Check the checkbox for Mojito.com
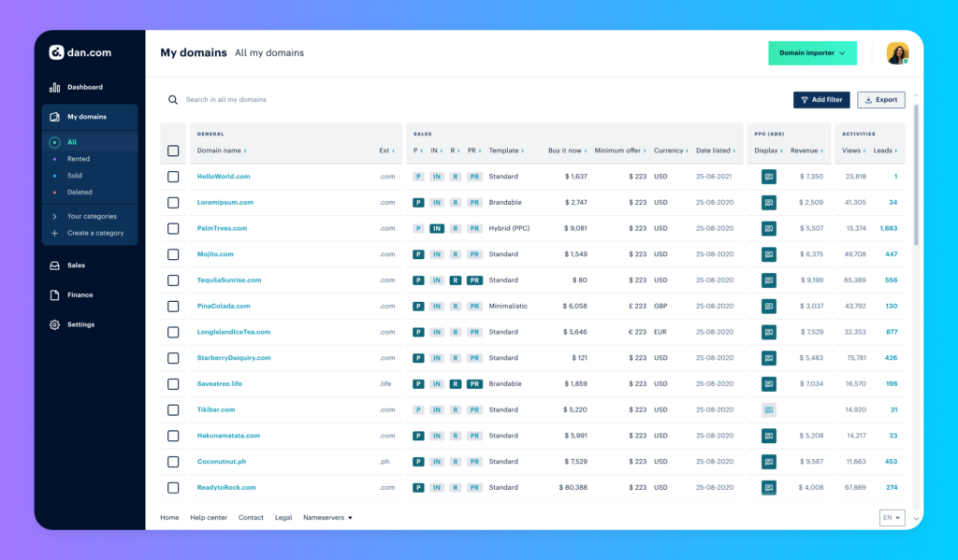The image size is (958, 560). point(173,253)
